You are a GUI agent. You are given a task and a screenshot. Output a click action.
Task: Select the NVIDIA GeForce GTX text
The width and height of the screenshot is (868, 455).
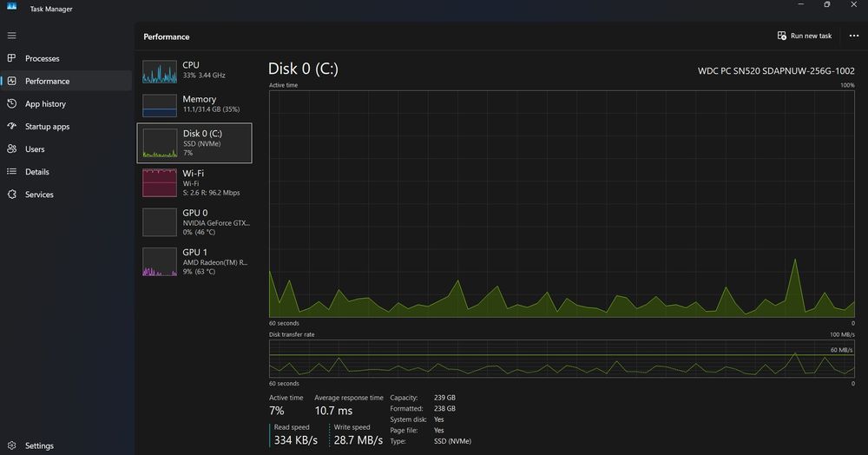216,222
